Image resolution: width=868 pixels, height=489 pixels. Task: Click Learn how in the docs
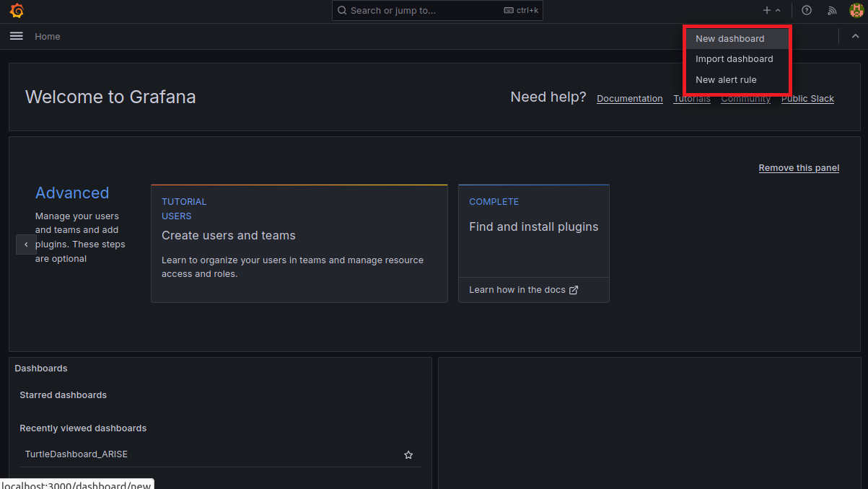pos(523,290)
